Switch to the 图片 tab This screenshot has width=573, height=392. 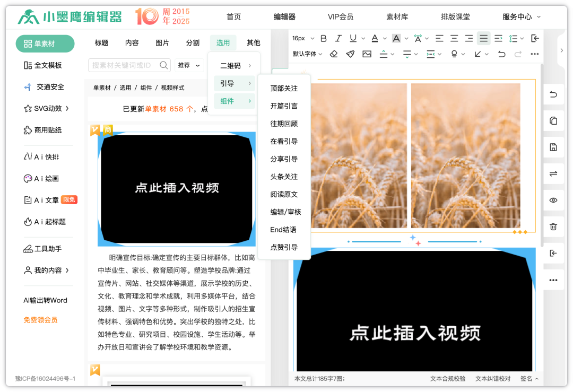[162, 43]
